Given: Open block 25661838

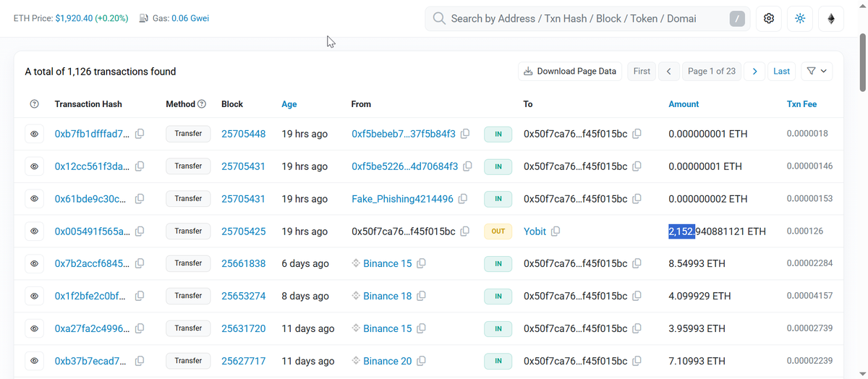Looking at the screenshot, I should click(243, 263).
